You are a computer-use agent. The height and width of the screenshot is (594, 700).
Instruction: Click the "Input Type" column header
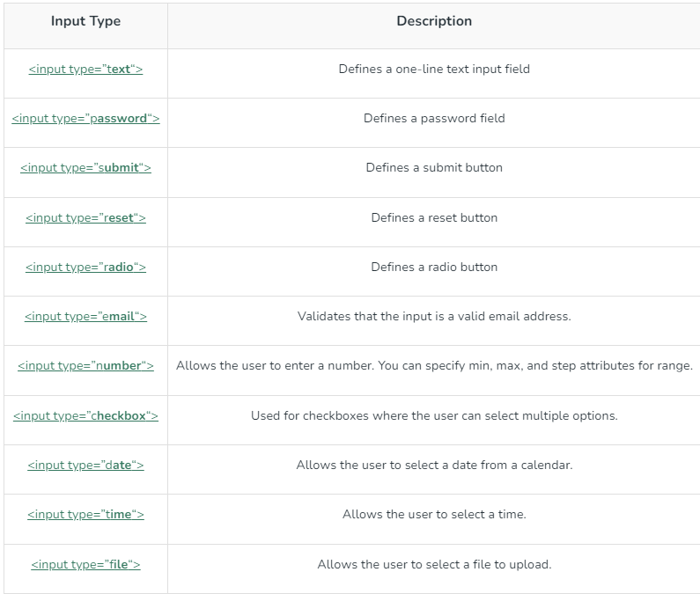85,21
